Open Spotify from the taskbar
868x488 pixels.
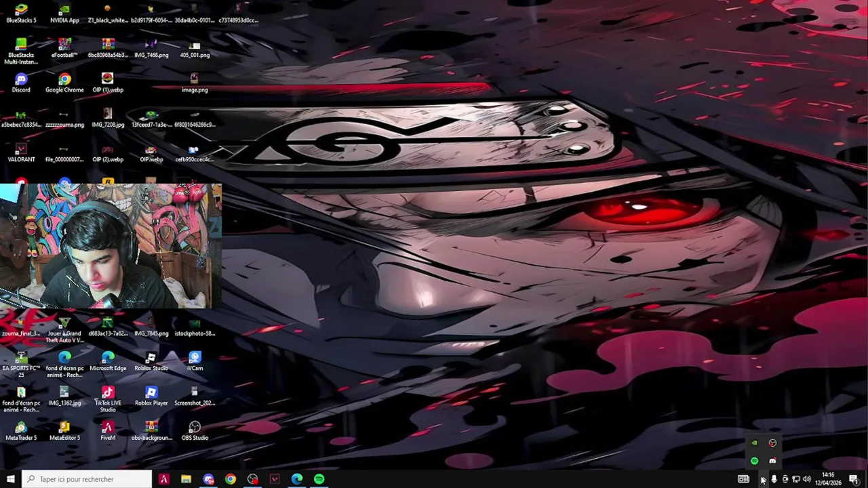click(x=319, y=479)
